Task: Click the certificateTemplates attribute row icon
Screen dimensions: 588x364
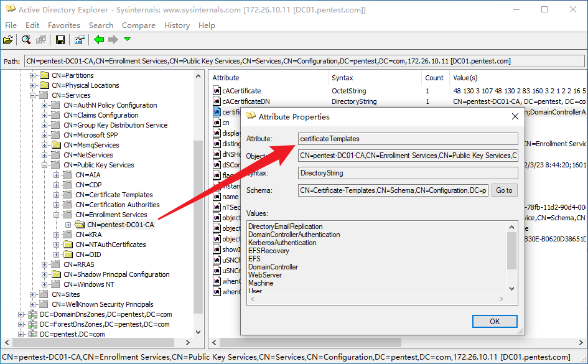Action: [217, 112]
